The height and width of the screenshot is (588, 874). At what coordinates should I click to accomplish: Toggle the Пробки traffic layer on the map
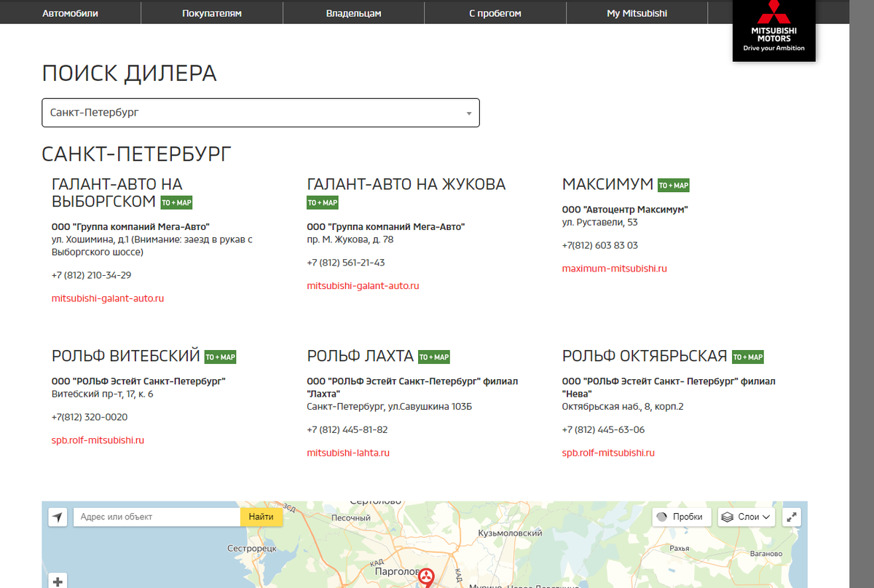[681, 517]
